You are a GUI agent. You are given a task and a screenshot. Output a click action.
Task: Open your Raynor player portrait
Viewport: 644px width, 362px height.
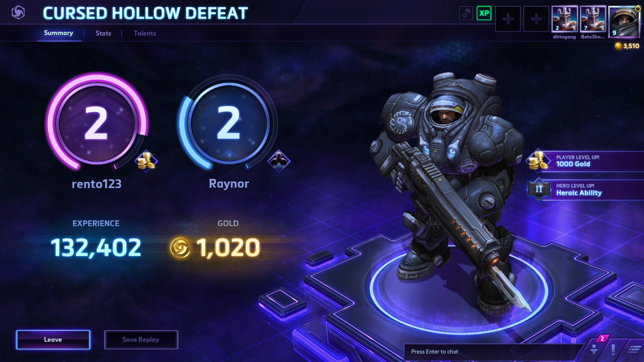click(624, 21)
